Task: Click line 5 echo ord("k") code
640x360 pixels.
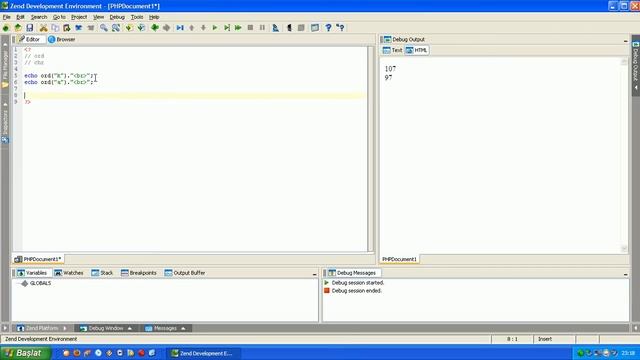Action: 59,76
